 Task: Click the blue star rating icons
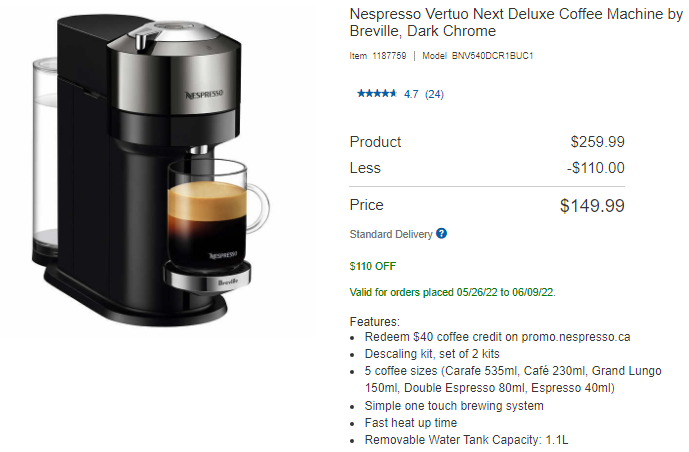(x=377, y=94)
